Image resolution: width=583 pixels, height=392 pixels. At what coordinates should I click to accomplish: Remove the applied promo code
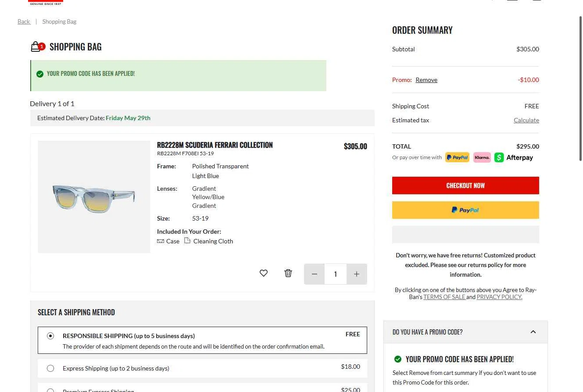click(x=426, y=80)
